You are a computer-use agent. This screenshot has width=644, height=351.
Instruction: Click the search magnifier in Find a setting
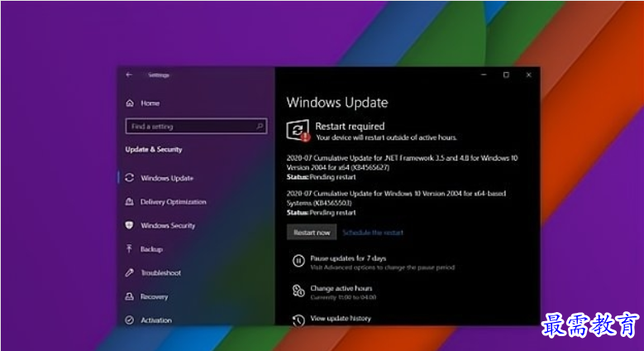pyautogui.click(x=260, y=126)
